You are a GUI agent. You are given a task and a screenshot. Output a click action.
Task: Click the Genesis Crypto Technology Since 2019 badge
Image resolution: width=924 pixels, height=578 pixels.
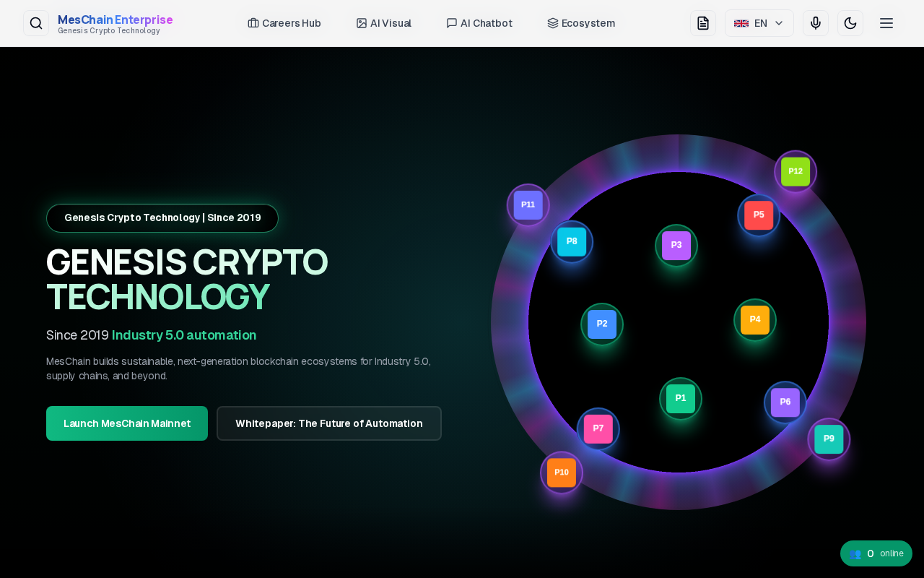(162, 218)
